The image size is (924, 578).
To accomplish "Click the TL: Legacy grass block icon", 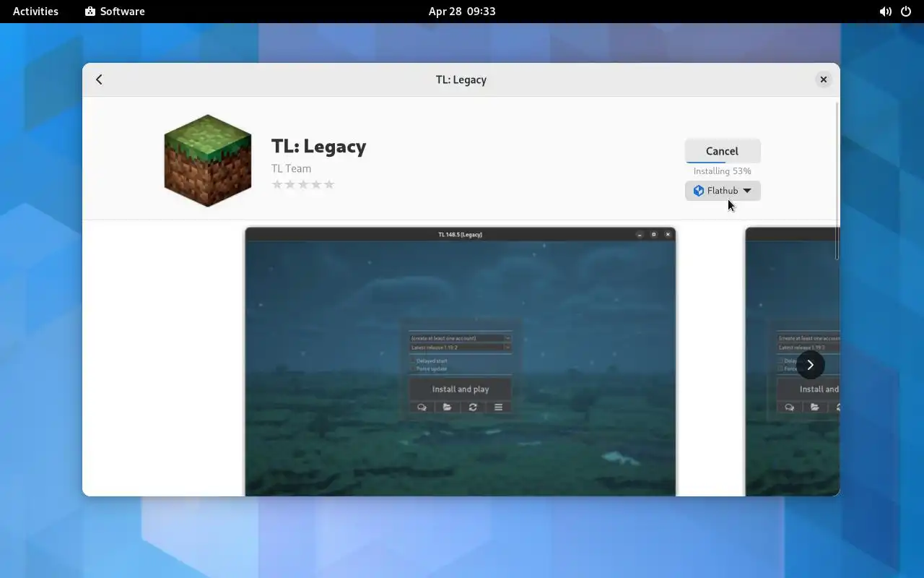I will tap(208, 160).
